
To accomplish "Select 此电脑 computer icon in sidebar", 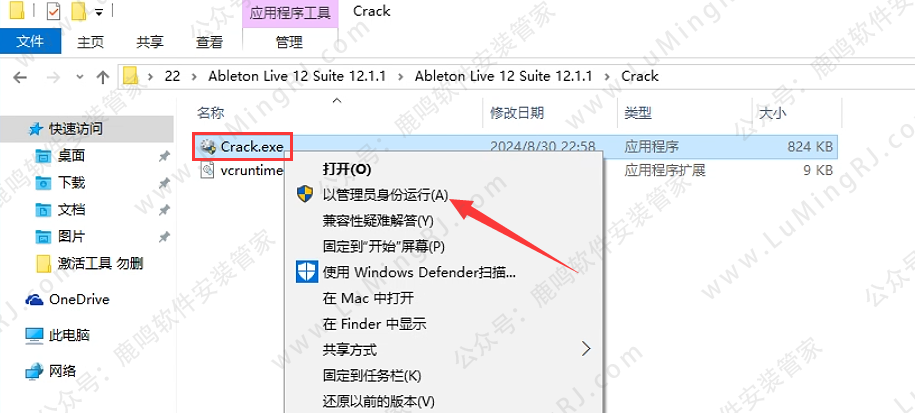I will click(34, 335).
